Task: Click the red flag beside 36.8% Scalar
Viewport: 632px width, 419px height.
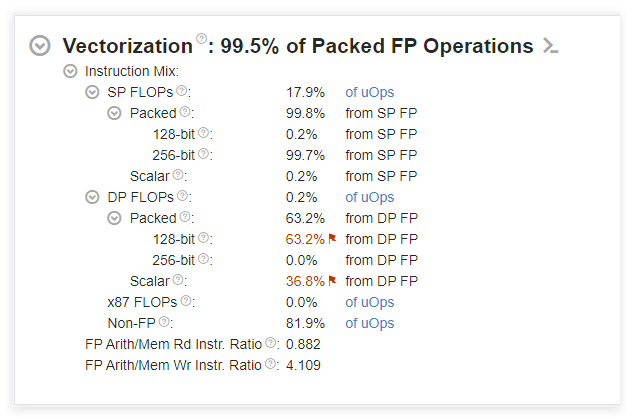Action: click(x=332, y=281)
